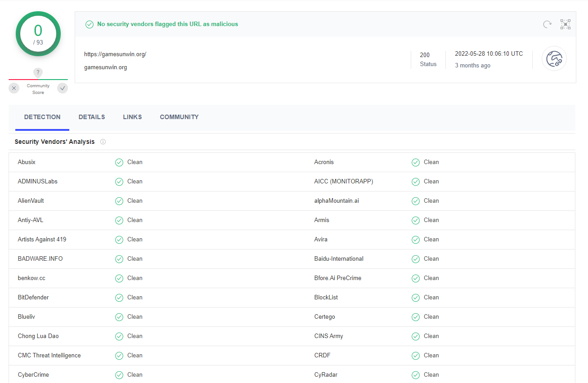The image size is (588, 383).
Task: Click the Clean result text for Chong Lua Dao
Action: (135, 336)
